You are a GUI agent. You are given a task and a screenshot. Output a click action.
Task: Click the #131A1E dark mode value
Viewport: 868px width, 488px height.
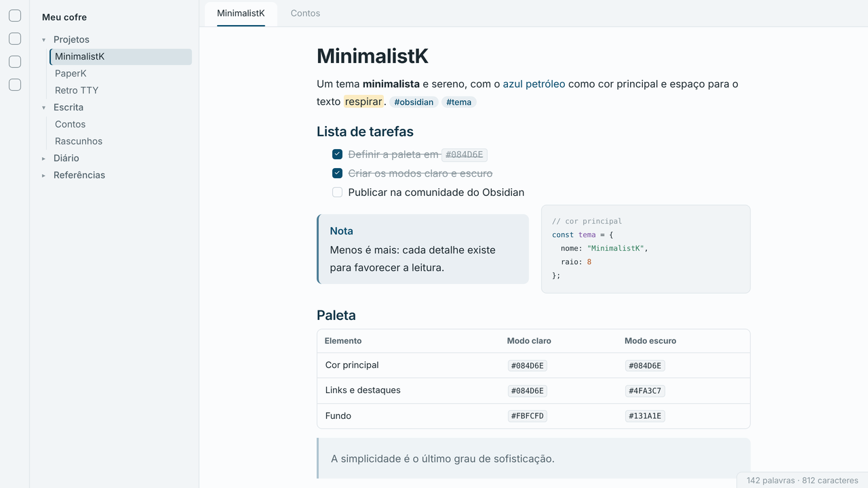(x=645, y=416)
